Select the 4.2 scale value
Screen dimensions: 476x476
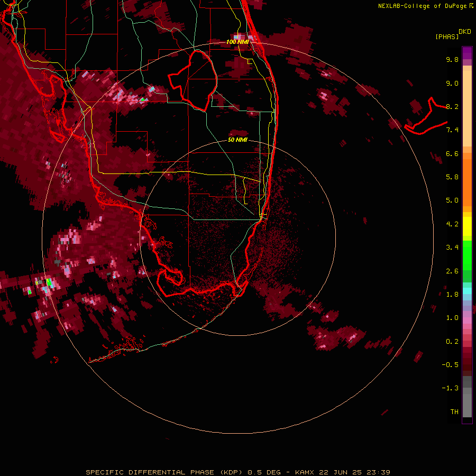452,224
